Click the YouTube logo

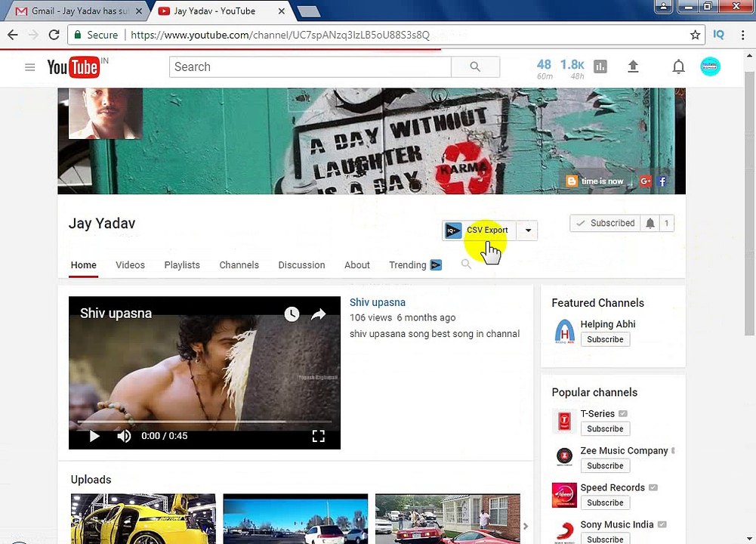coord(74,67)
